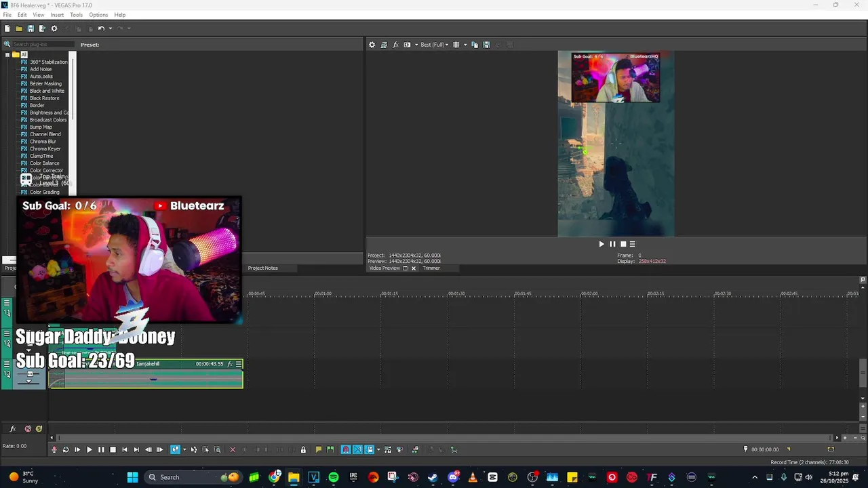This screenshot has width=868, height=488.
Task: Click the Render As icon
Action: pos(42,28)
